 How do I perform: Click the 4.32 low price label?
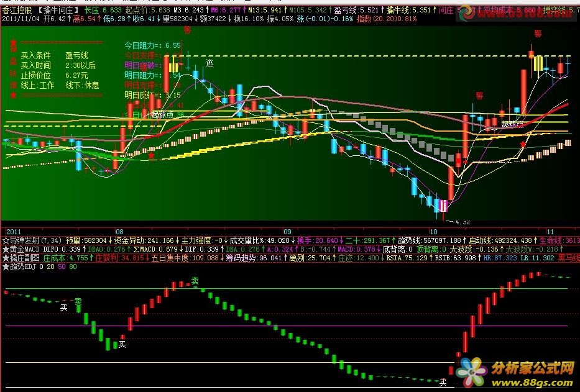coord(463,222)
